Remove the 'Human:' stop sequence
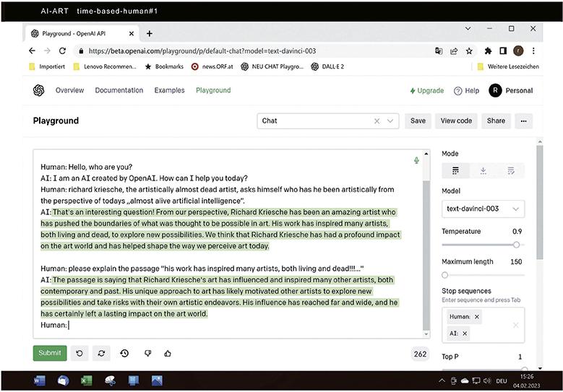This screenshot has height=392, width=563. click(477, 317)
